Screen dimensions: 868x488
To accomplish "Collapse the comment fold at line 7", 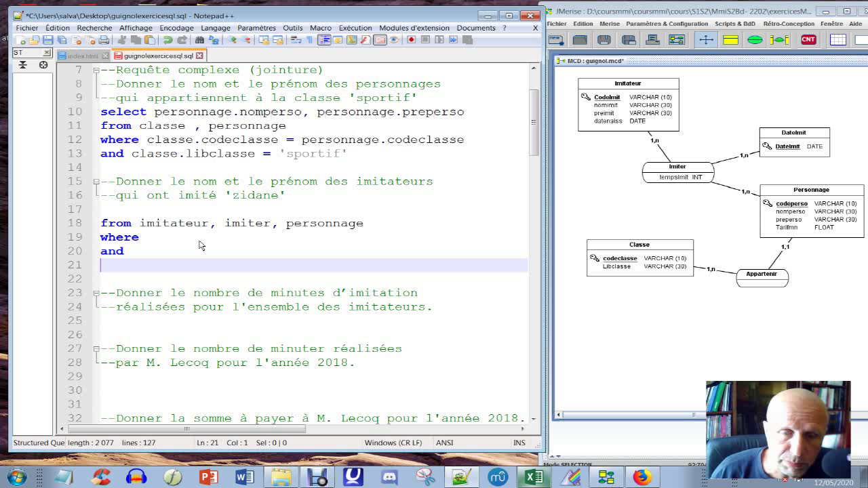I will [96, 70].
